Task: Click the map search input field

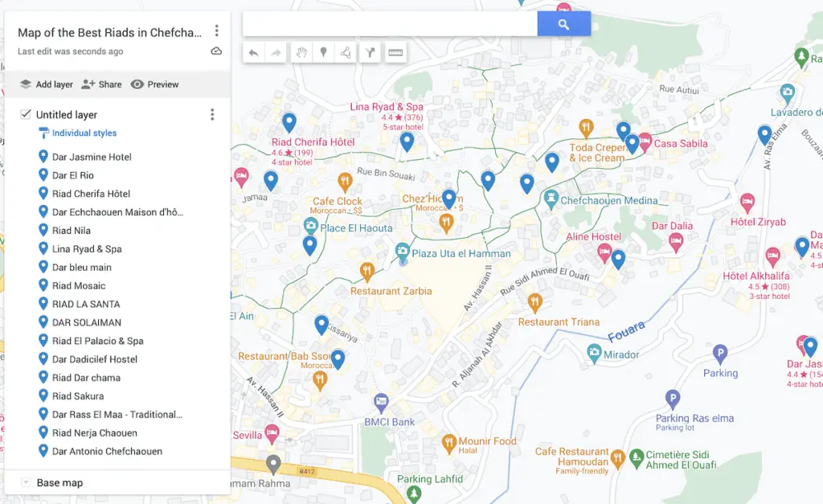Action: [x=390, y=24]
